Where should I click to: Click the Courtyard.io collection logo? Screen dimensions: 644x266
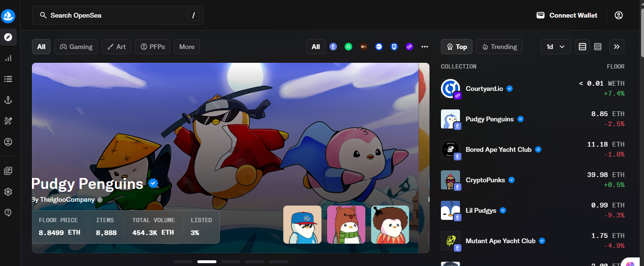click(450, 89)
